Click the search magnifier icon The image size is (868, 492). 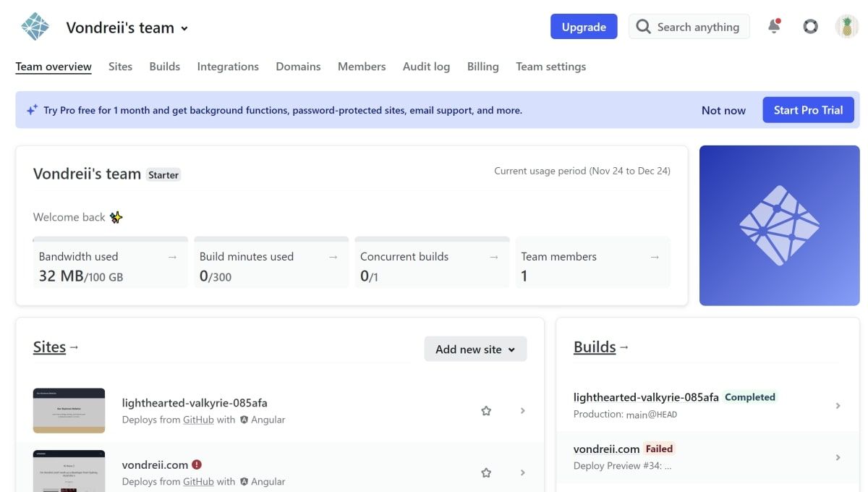[x=643, y=26]
